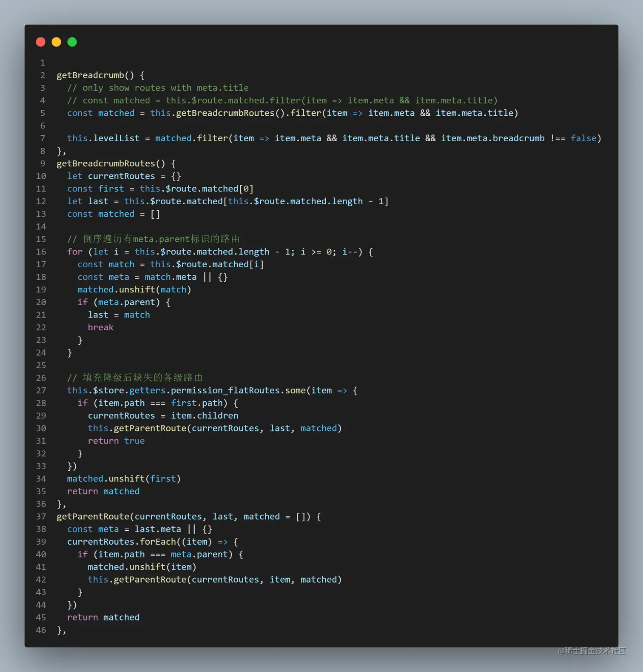Click the line "const meta = last.meta || {}"
This screenshot has height=672, width=643.
pos(139,529)
